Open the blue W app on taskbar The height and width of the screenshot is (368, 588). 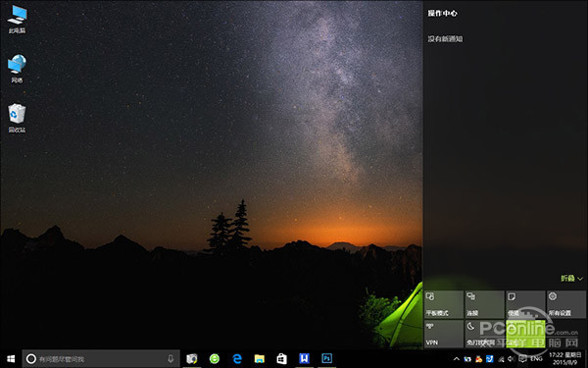tap(304, 359)
